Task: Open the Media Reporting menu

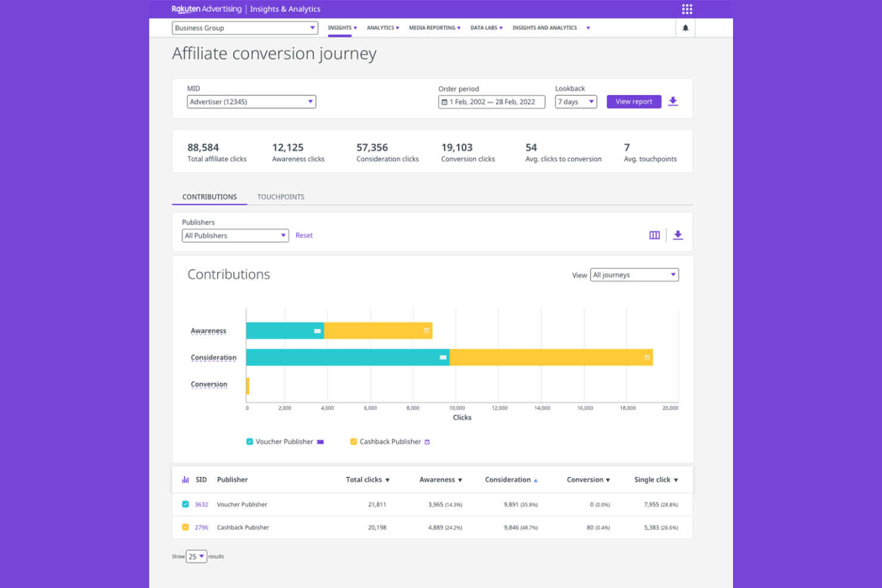Action: pos(434,28)
